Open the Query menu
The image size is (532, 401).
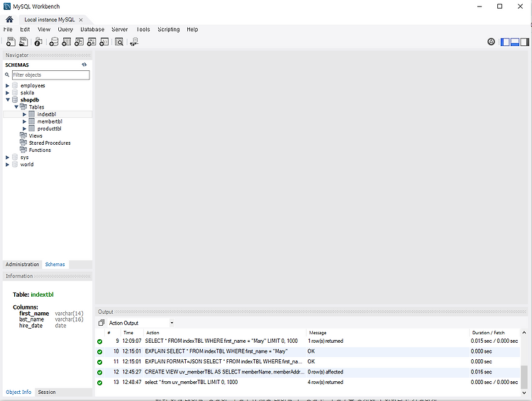pyautogui.click(x=65, y=30)
